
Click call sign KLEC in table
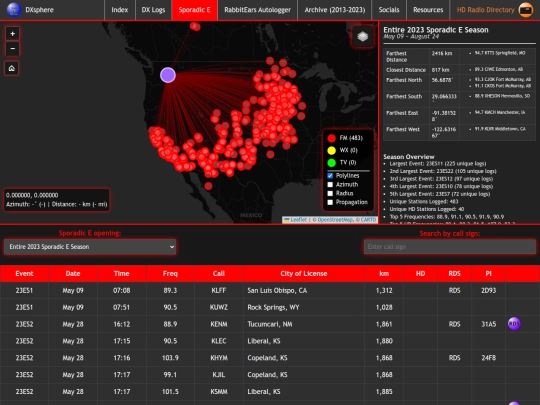pos(219,341)
